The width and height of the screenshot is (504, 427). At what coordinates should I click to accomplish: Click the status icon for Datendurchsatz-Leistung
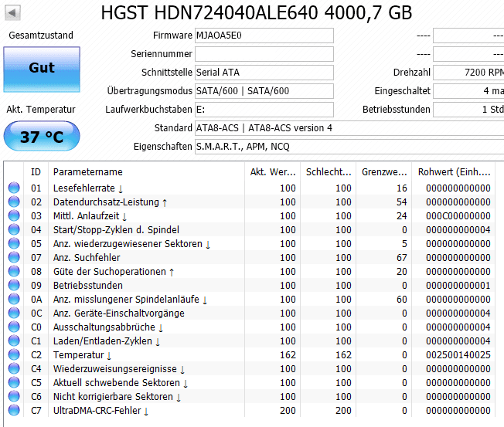[x=14, y=202]
